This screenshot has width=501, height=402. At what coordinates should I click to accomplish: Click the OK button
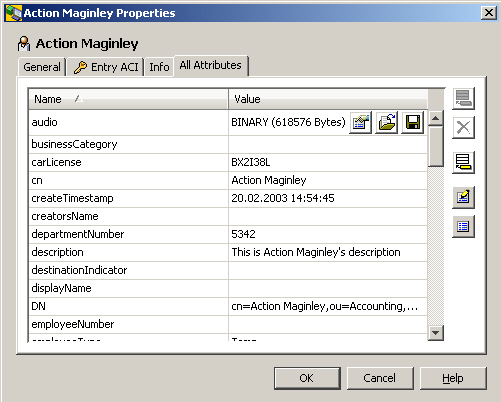[x=307, y=378]
